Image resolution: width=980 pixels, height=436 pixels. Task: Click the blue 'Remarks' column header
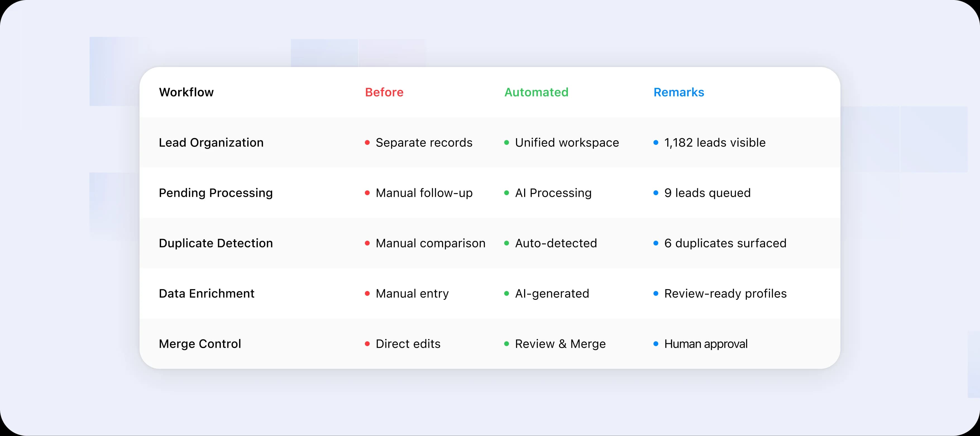[x=679, y=92]
